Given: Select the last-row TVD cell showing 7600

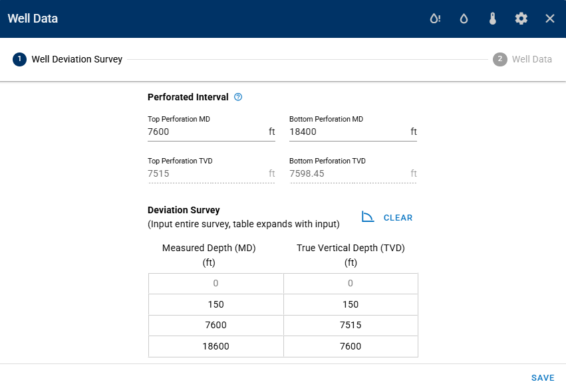Looking at the screenshot, I should tap(351, 346).
